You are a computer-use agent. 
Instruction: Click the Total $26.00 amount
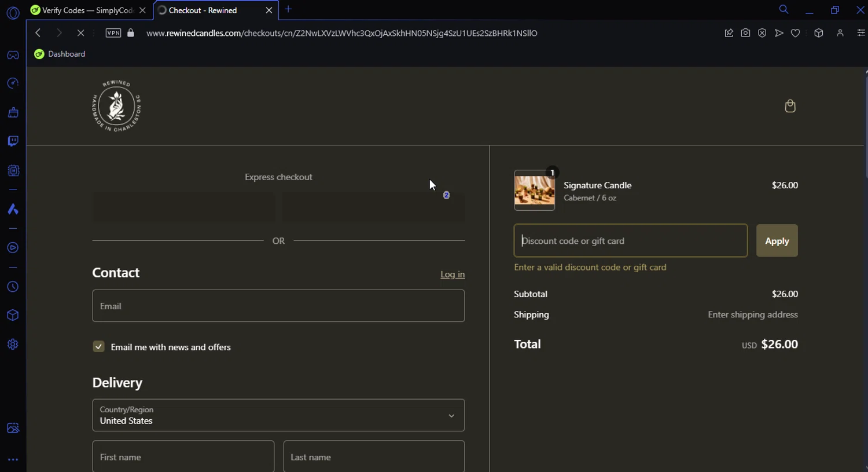point(779,344)
